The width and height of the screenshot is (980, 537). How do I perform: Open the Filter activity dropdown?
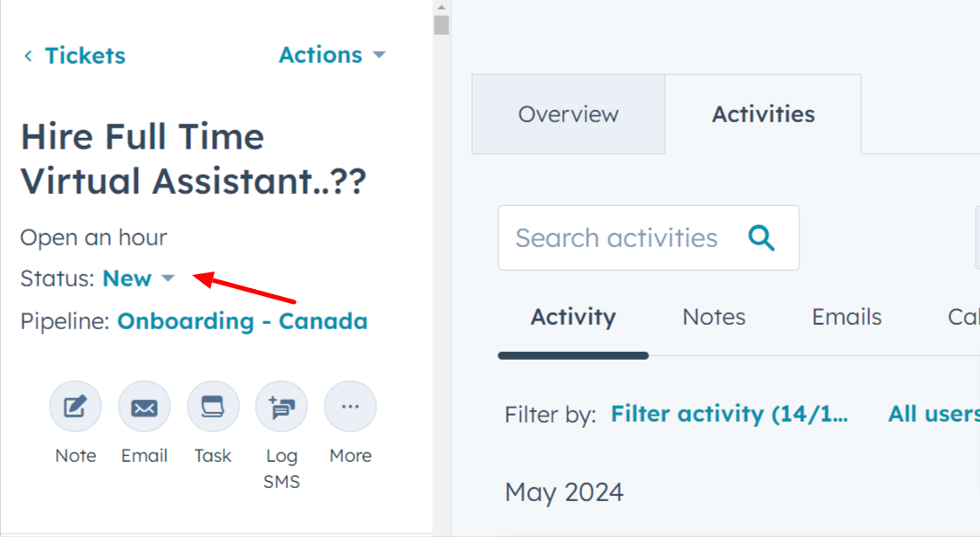(729, 414)
